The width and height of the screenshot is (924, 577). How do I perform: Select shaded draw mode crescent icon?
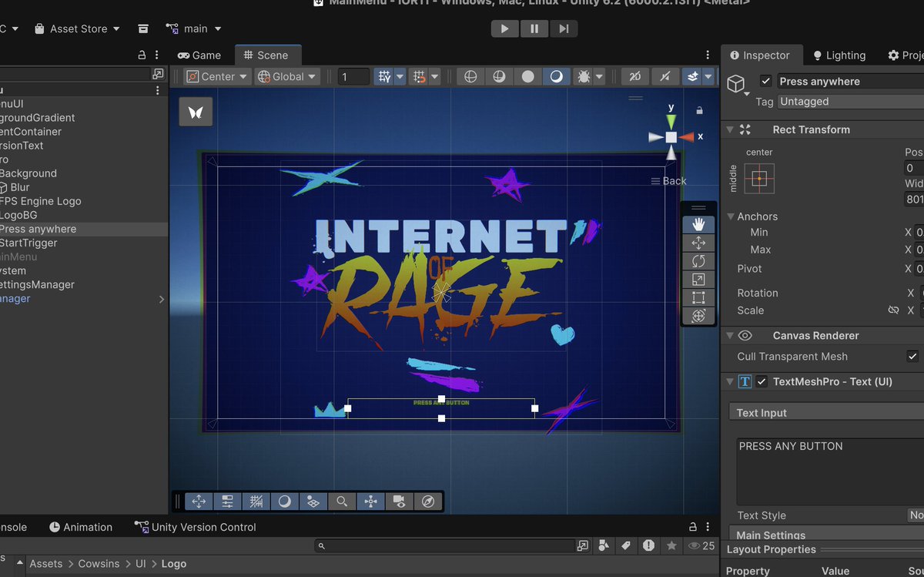pyautogui.click(x=556, y=76)
